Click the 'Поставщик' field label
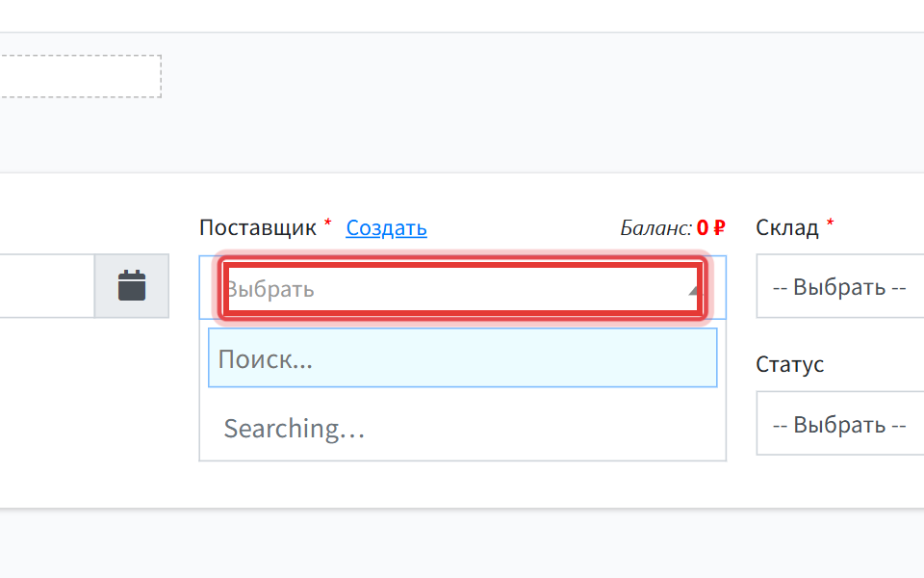 point(258,227)
